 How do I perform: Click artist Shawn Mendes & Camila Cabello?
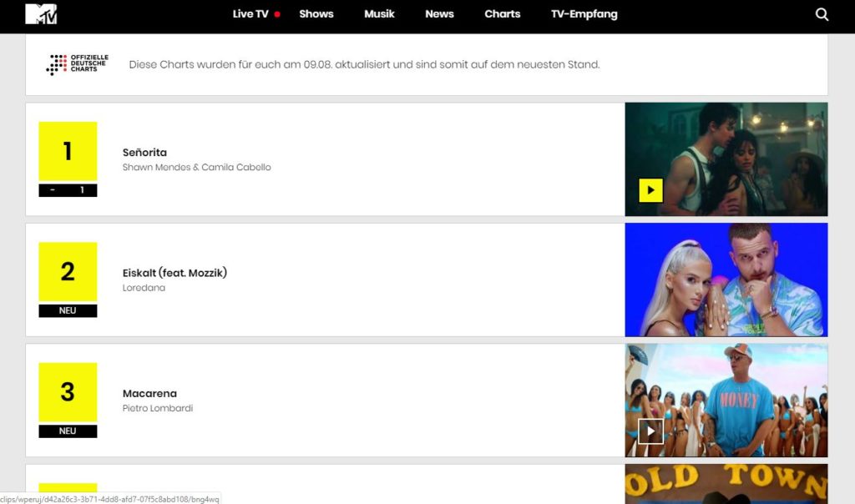point(196,167)
